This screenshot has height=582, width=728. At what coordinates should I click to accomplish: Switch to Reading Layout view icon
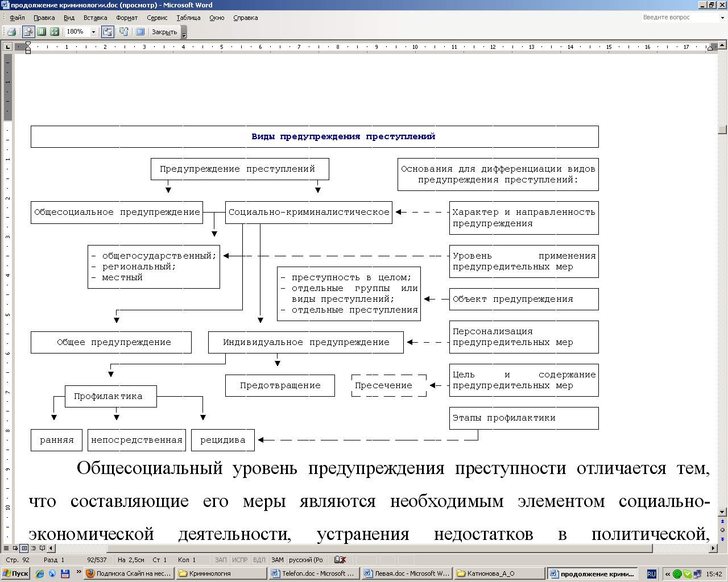[x=43, y=548]
